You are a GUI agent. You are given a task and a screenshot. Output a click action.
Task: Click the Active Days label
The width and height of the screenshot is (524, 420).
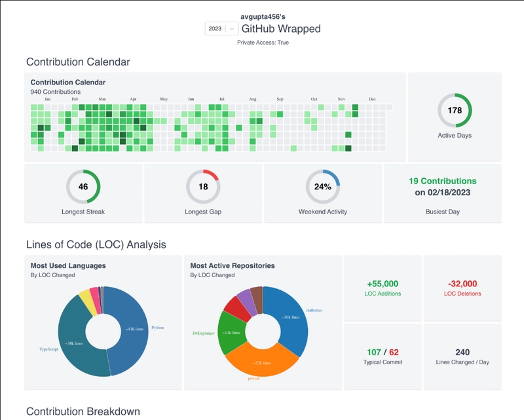pyautogui.click(x=455, y=136)
